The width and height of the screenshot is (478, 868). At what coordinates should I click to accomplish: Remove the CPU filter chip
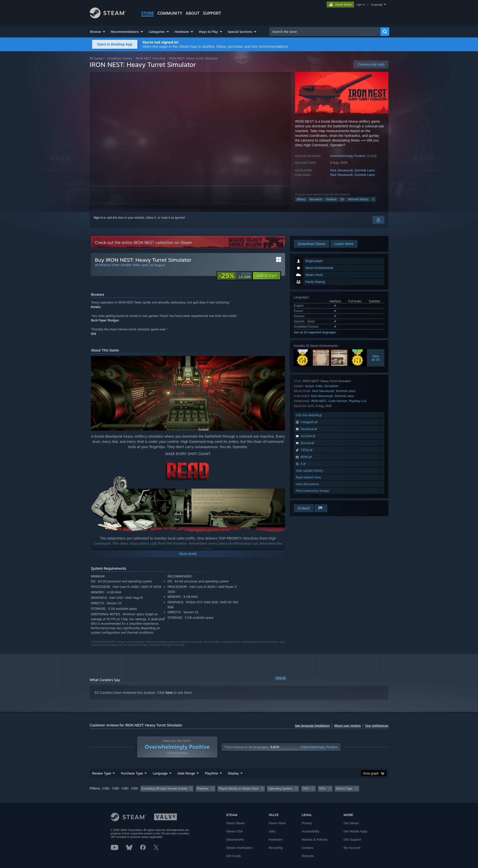pyautogui.click(x=313, y=789)
